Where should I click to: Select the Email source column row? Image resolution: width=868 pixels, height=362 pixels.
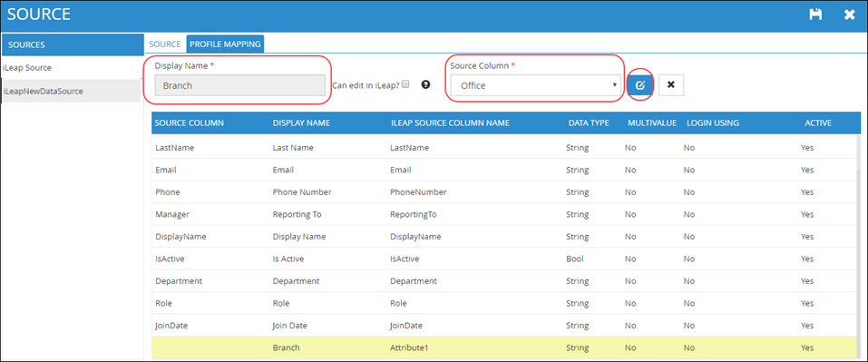click(x=503, y=170)
